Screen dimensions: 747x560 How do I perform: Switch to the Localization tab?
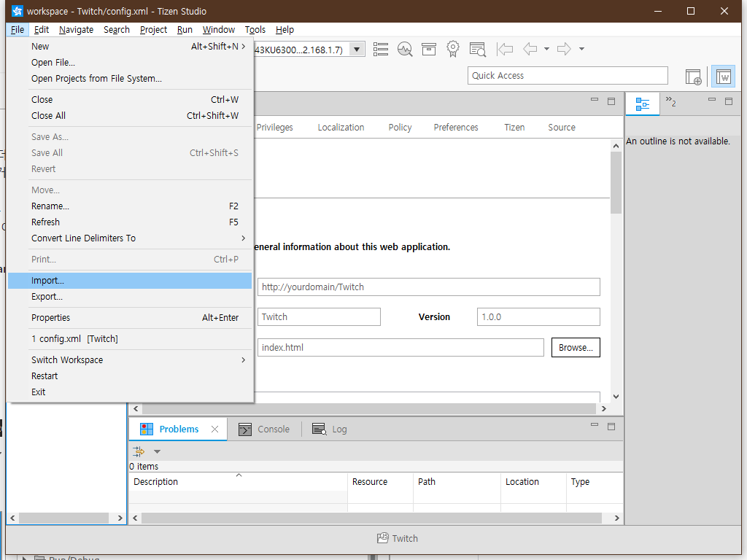[x=341, y=127]
